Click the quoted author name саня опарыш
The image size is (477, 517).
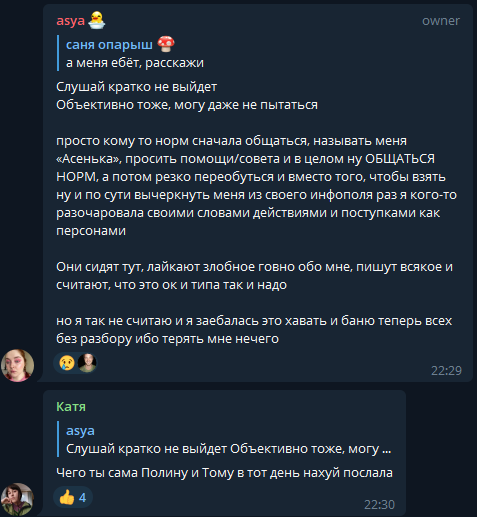point(109,44)
